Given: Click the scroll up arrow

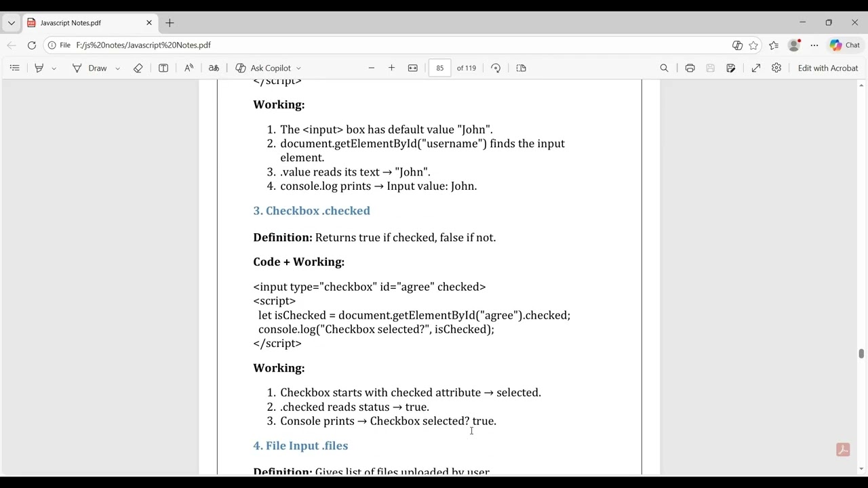Looking at the screenshot, I should coord(861,85).
